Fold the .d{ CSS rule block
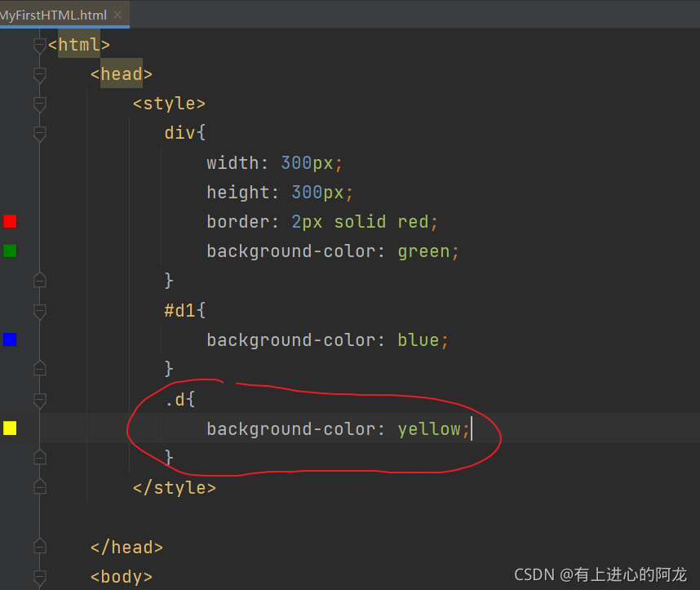The width and height of the screenshot is (700, 590). pyautogui.click(x=40, y=400)
